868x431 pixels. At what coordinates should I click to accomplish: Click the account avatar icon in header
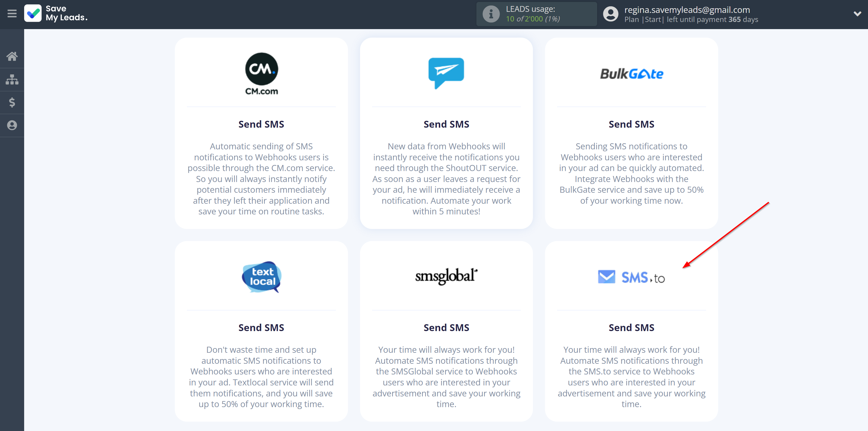click(x=610, y=14)
